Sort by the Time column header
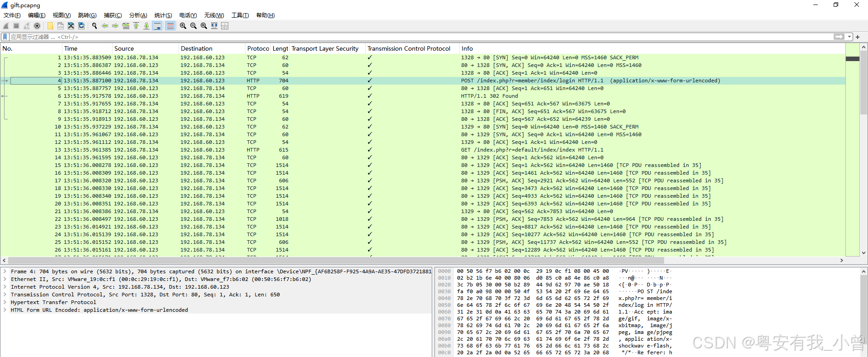 pyautogui.click(x=87, y=48)
